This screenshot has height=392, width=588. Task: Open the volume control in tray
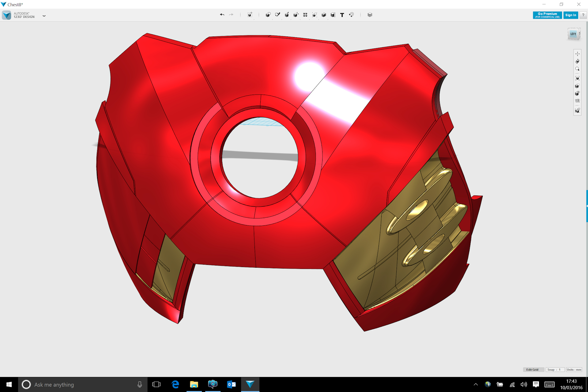(x=524, y=384)
